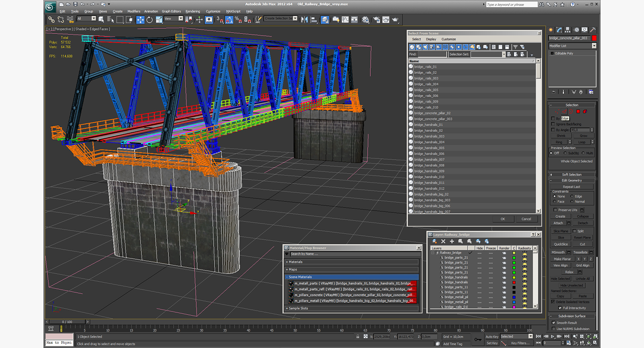
Task: Click Cancel in Select From Scene dialog
Action: (x=527, y=219)
